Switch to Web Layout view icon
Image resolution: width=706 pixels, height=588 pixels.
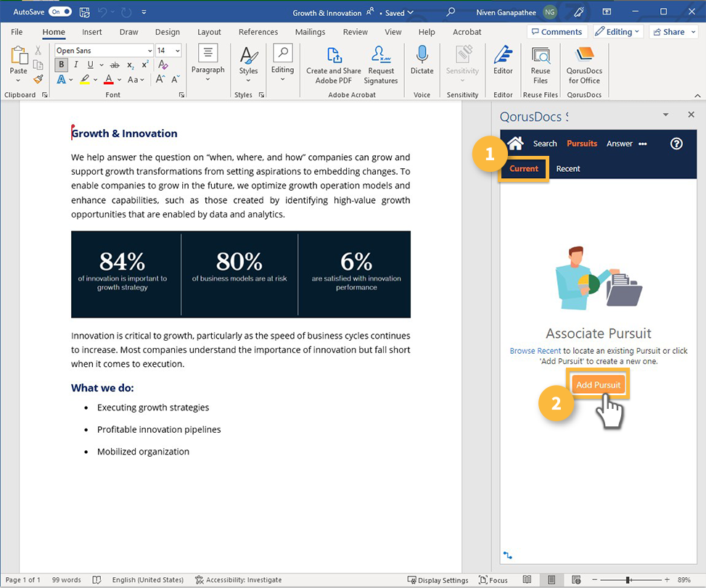tap(576, 579)
